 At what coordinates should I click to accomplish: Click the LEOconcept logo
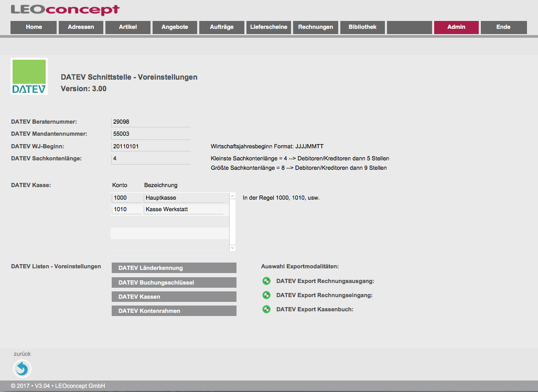[65, 9]
